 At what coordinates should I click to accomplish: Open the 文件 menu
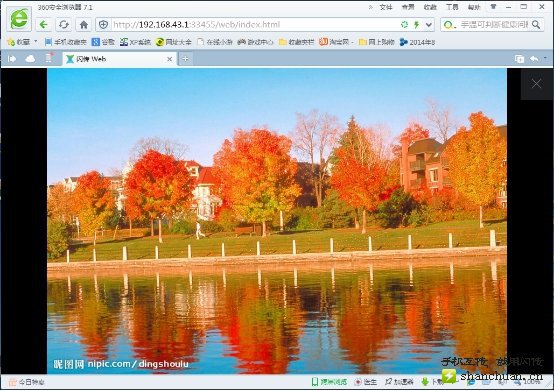click(x=386, y=7)
